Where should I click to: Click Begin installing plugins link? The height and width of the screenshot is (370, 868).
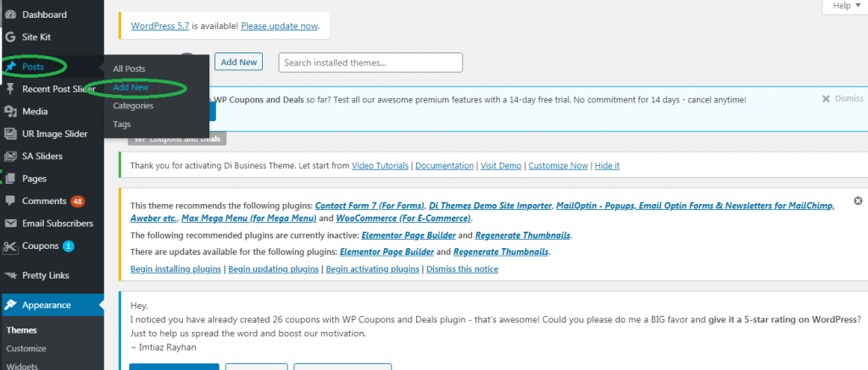click(175, 269)
